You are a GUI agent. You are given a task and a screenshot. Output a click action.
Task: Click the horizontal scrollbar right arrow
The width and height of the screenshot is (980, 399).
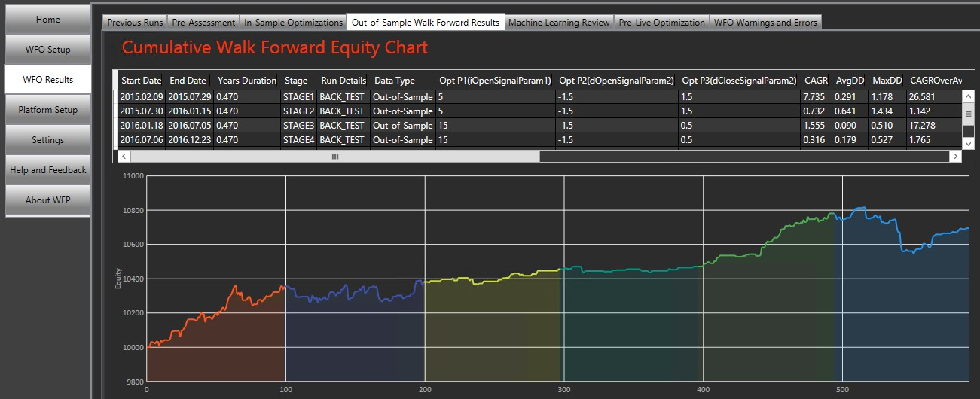955,156
